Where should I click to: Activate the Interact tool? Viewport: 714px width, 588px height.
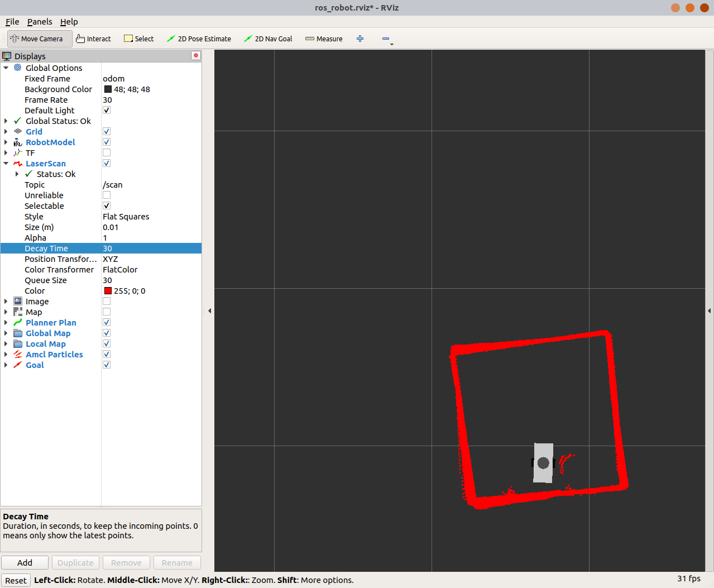[93, 39]
